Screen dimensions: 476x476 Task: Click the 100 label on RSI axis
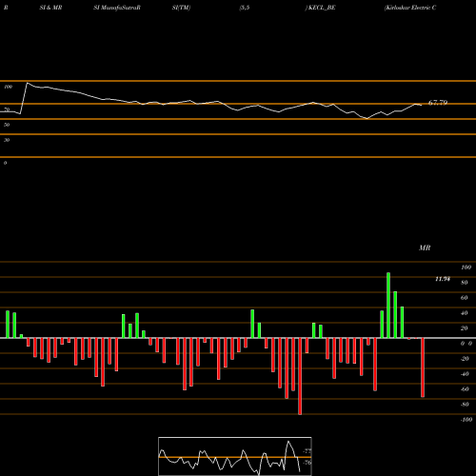click(9, 87)
